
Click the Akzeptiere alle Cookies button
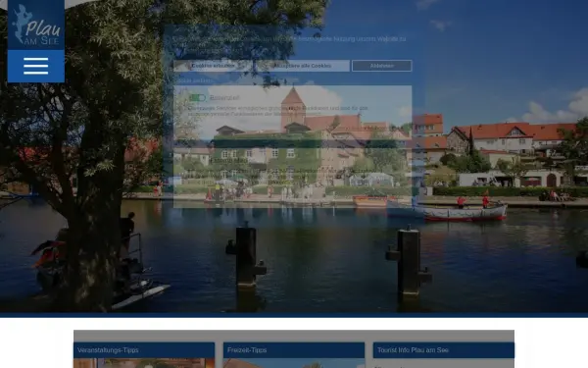(x=302, y=66)
